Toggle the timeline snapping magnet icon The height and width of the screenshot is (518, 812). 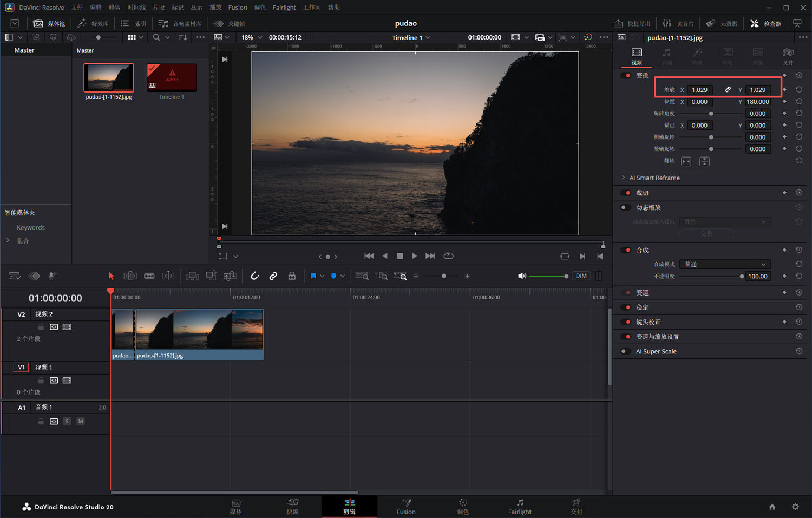(254, 276)
